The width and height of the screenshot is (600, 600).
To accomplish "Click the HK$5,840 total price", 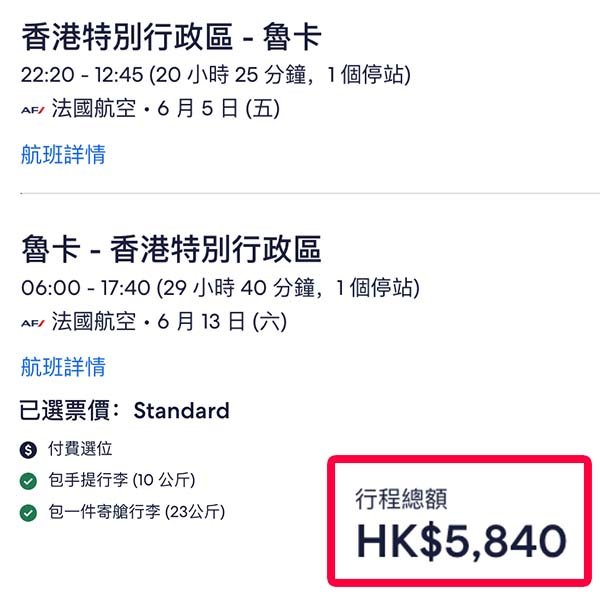I will [461, 541].
